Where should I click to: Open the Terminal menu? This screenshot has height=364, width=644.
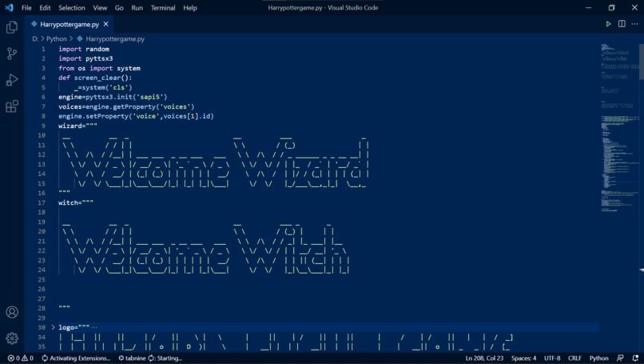point(163,7)
